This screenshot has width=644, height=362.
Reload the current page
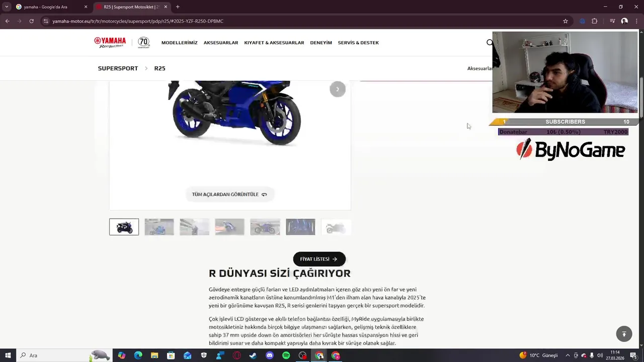click(x=31, y=21)
